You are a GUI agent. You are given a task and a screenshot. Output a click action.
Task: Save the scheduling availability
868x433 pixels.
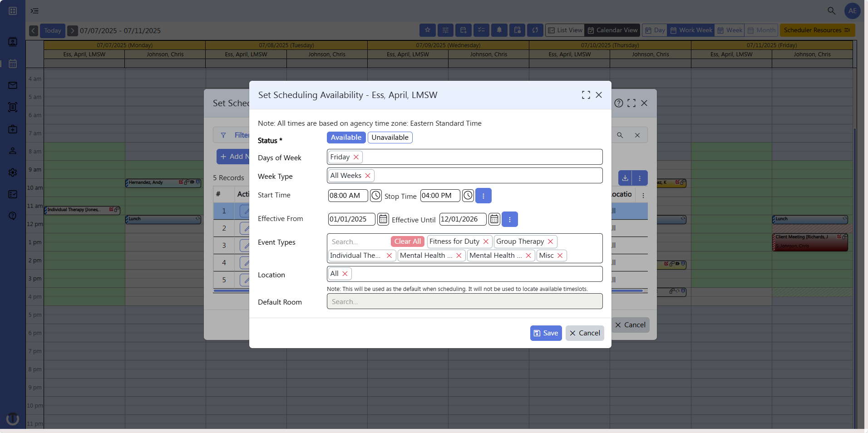click(545, 333)
